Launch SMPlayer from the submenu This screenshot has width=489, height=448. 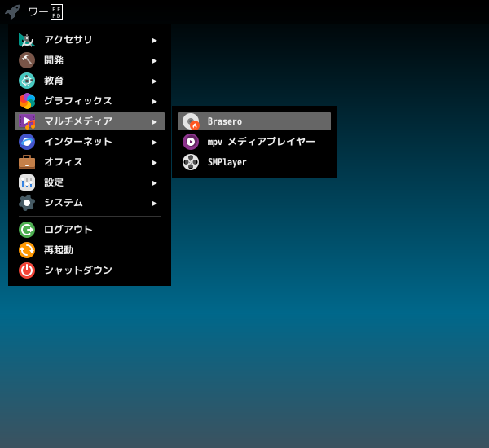254,162
